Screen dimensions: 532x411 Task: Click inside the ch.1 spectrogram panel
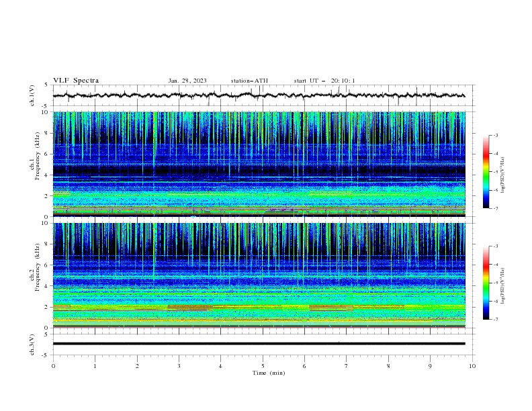259,164
